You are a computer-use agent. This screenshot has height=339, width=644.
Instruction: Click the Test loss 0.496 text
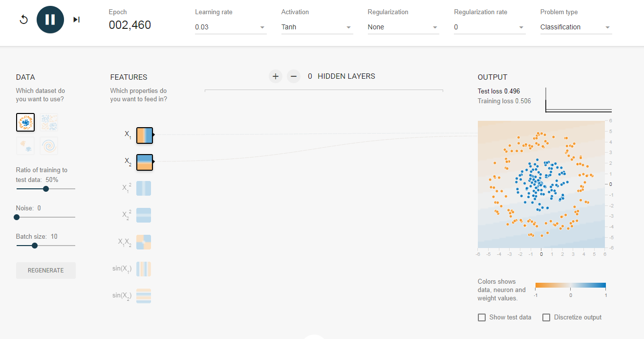point(499,91)
